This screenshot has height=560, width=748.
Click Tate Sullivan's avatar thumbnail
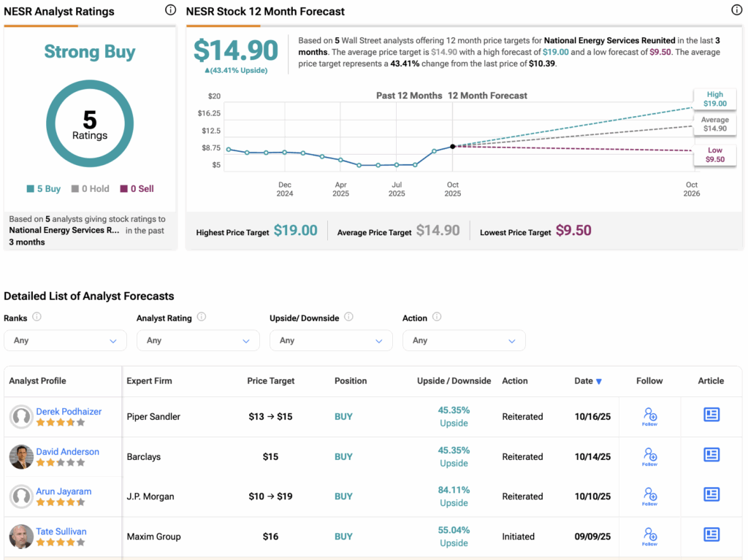21,537
